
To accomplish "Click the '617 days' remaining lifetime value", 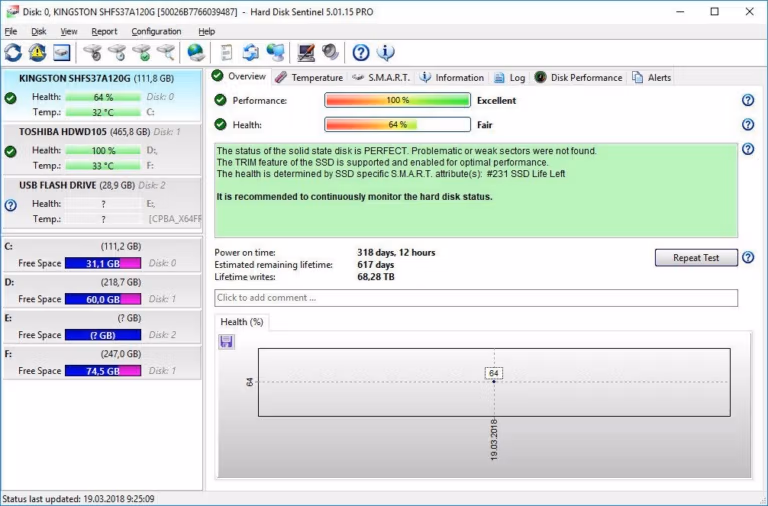I will [375, 265].
